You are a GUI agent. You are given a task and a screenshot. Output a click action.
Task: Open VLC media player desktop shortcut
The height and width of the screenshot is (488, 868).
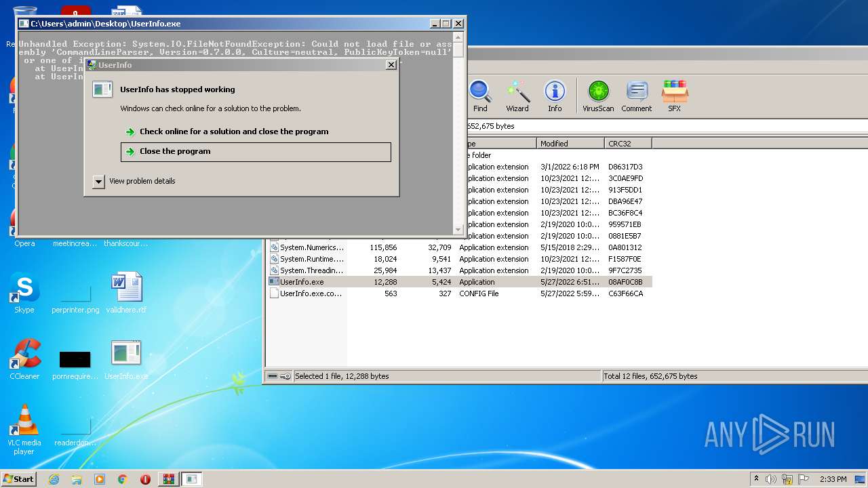(24, 429)
